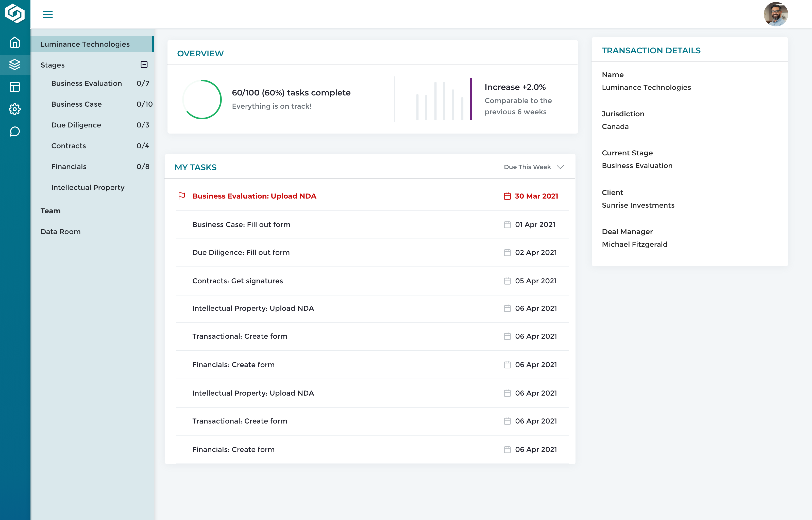Select the Business Evaluation stage
This screenshot has width=812, height=520.
(87, 83)
